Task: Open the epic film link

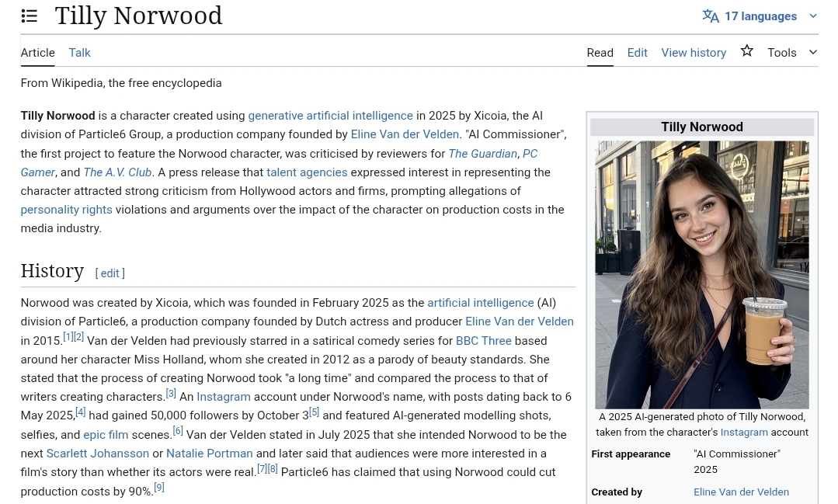Action: pyautogui.click(x=106, y=435)
